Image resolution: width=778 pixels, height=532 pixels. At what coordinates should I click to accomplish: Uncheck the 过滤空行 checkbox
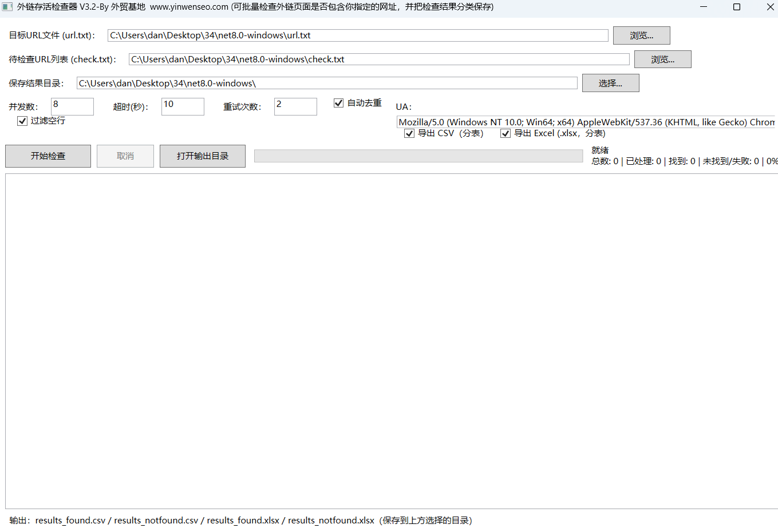click(x=22, y=121)
